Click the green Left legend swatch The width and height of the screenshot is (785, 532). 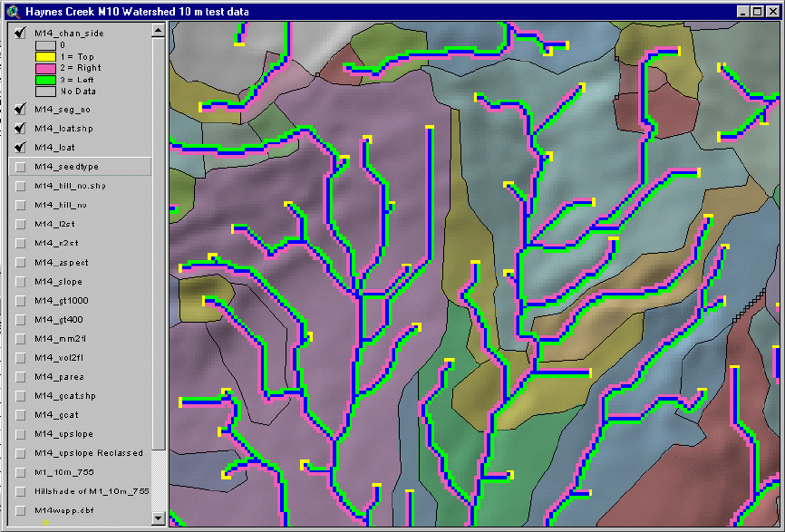tap(44, 80)
